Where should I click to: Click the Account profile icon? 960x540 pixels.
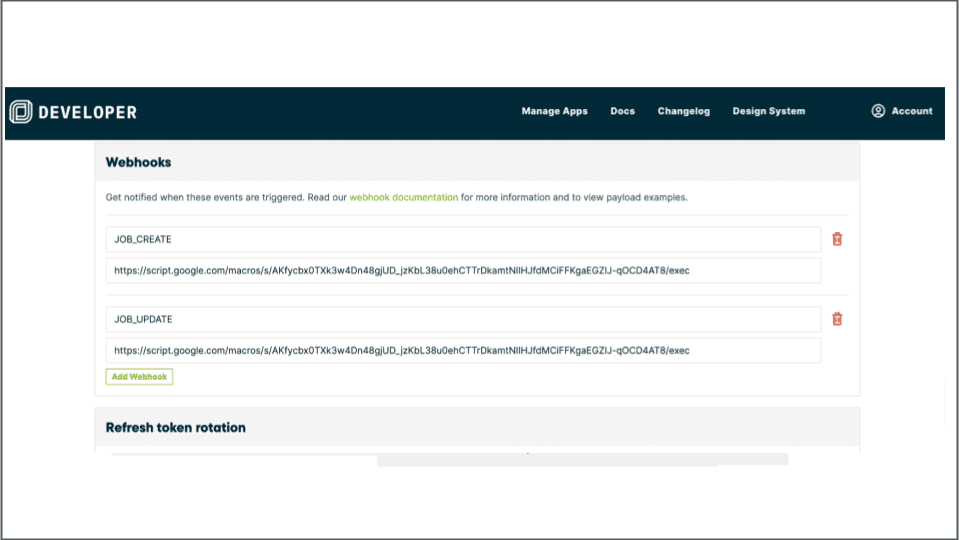[878, 111]
